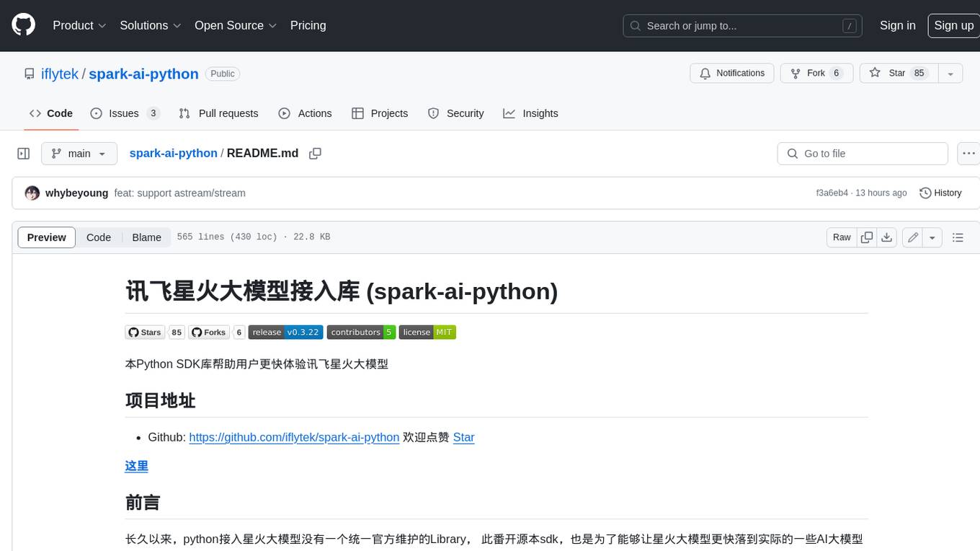The width and height of the screenshot is (980, 551).
Task: Expand the Solutions menu
Action: (x=151, y=25)
